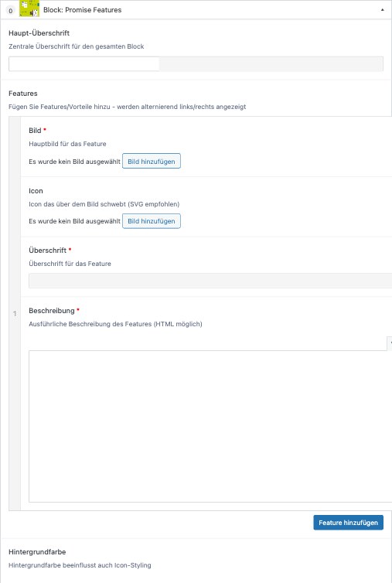Click the Promise Features block thumbnail icon
Image resolution: width=392 pixels, height=583 pixels.
tap(29, 9)
